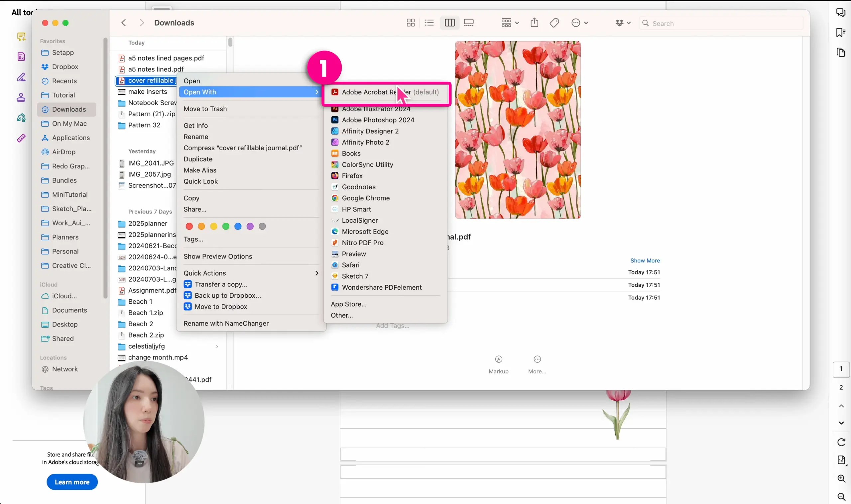Image resolution: width=851 pixels, height=504 pixels.
Task: Open the Group By dropdown in toolbar
Action: pyautogui.click(x=510, y=23)
